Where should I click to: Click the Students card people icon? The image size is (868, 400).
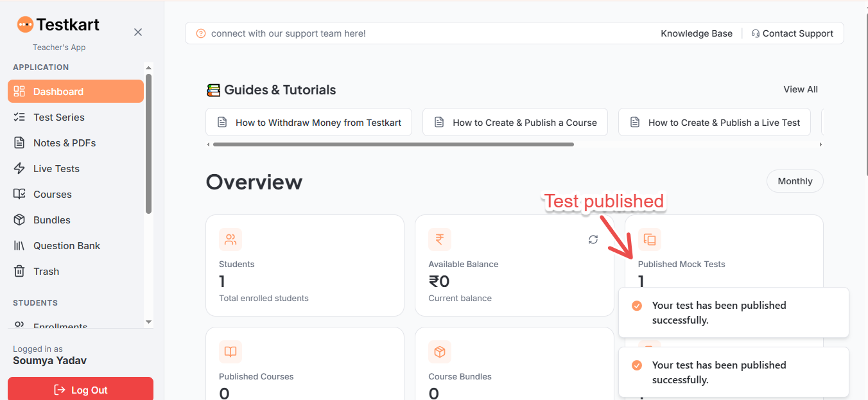coord(230,239)
